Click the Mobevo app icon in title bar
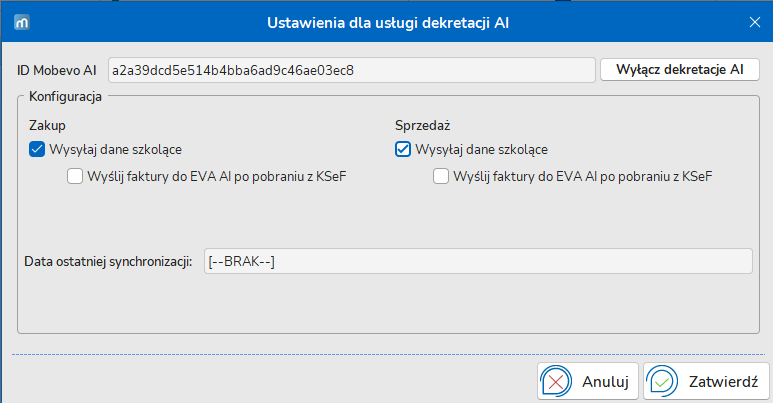Screen dimensions: 773x403 click(22, 22)
